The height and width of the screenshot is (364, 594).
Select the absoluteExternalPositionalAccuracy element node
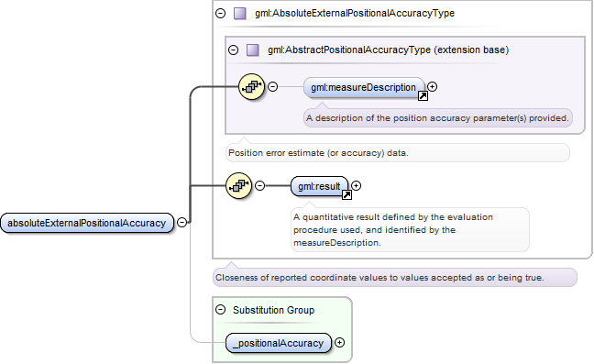(87, 223)
